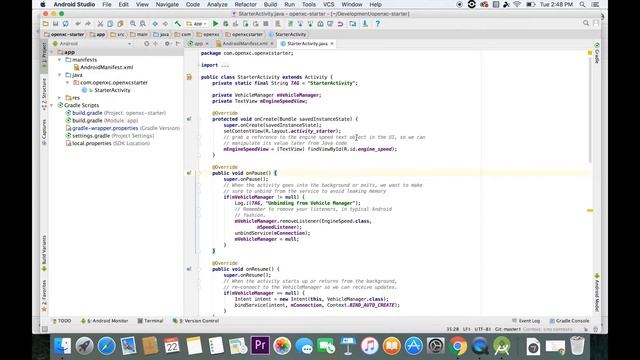Click the Git: master branch status widget
The width and height of the screenshot is (640, 360).
[507, 329]
